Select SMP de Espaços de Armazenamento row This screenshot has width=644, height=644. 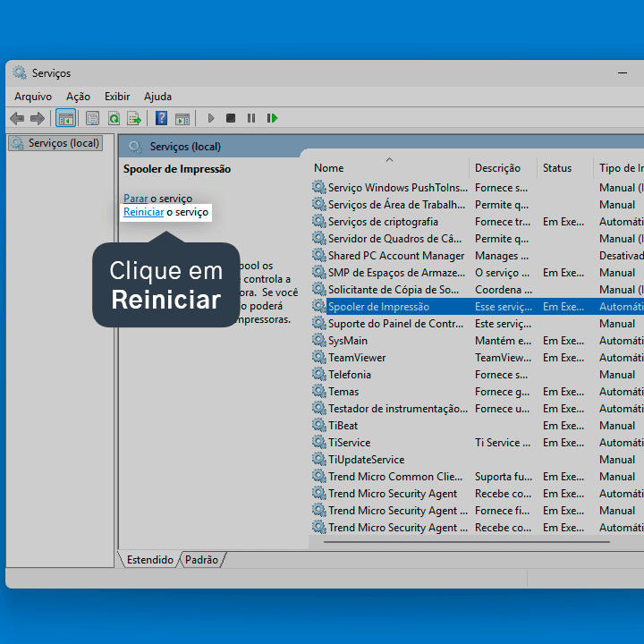point(478,273)
